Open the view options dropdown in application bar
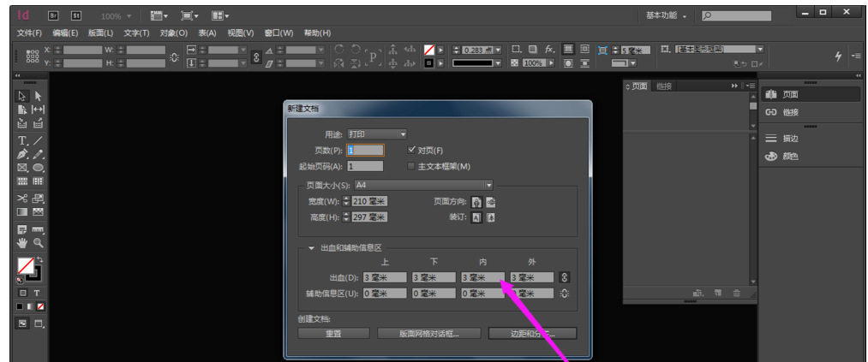Image resolution: width=868 pixels, height=362 pixels. 159,16
